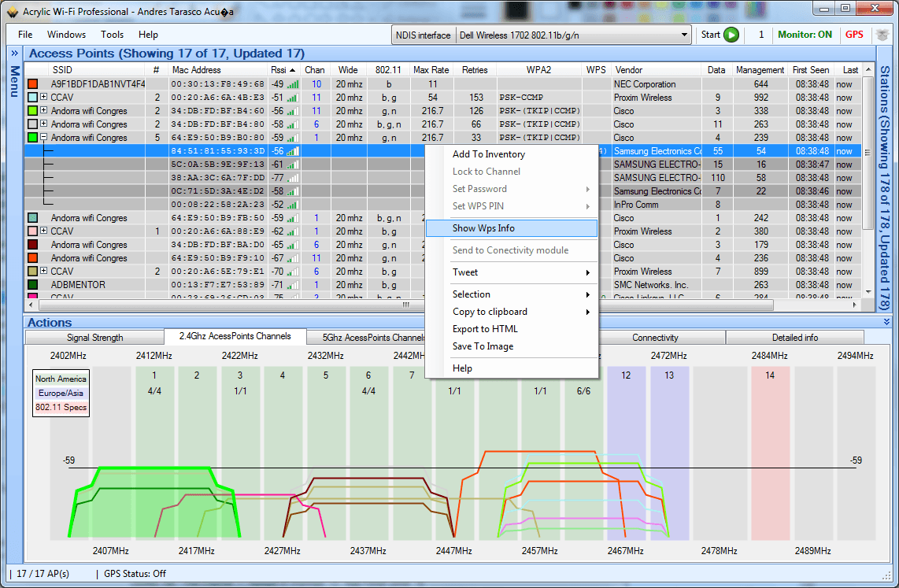Image resolution: width=899 pixels, height=588 pixels.
Task: Sort by Chan column header
Action: coord(316,70)
